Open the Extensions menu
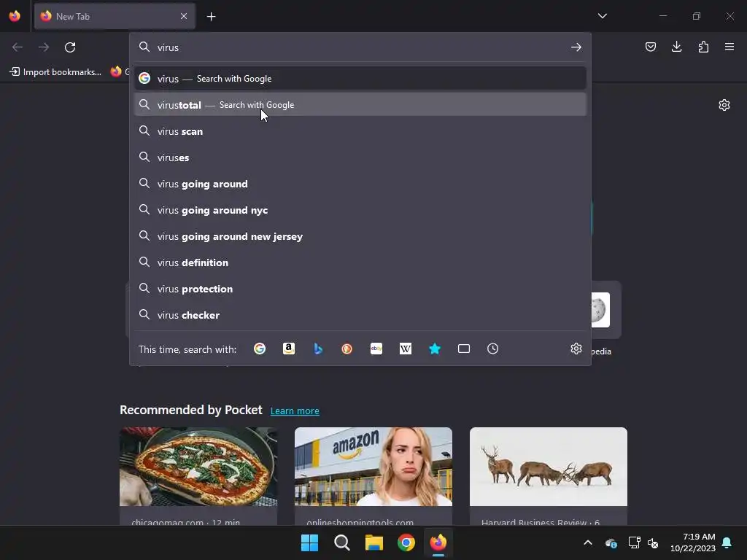This screenshot has height=560, width=747. click(x=703, y=47)
